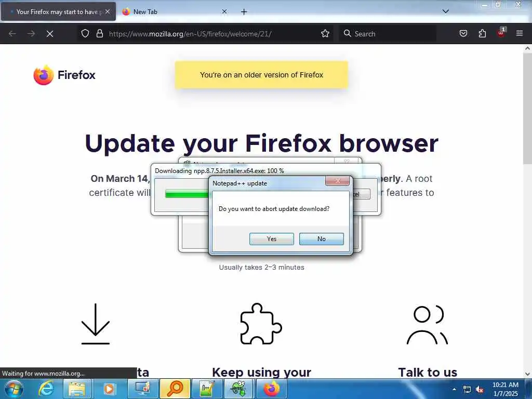This screenshot has height=399, width=532.
Task: Click No in Notepad++ update dialog
Action: tap(321, 239)
